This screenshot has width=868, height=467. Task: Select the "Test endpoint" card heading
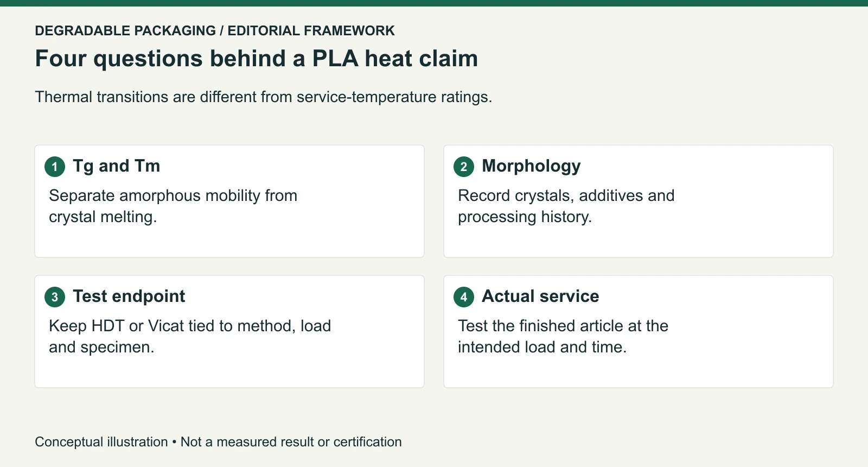point(129,296)
